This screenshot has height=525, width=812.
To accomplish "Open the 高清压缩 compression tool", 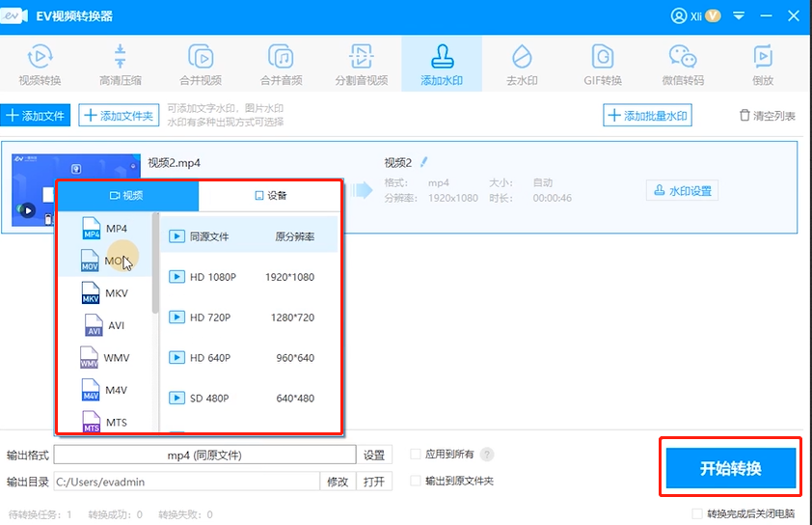I will (x=120, y=64).
